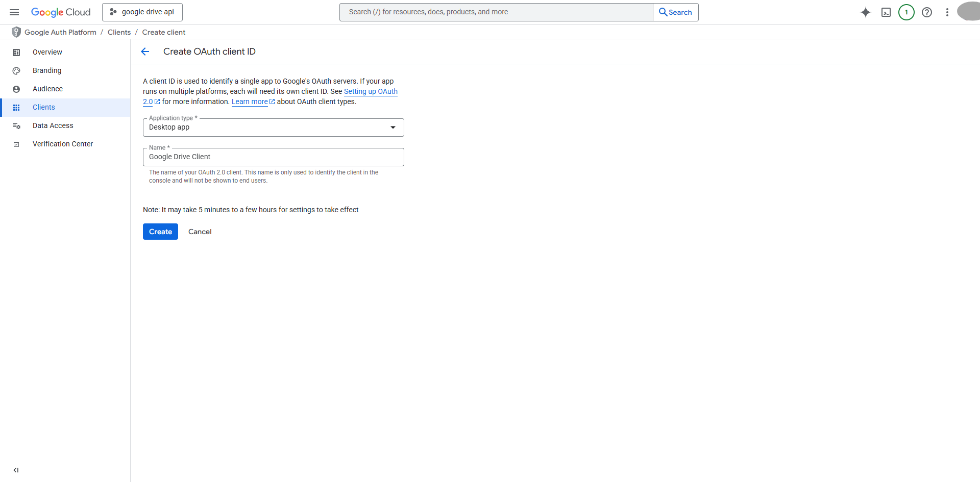Select Audience in the sidebar
The height and width of the screenshot is (482, 980).
65,89
